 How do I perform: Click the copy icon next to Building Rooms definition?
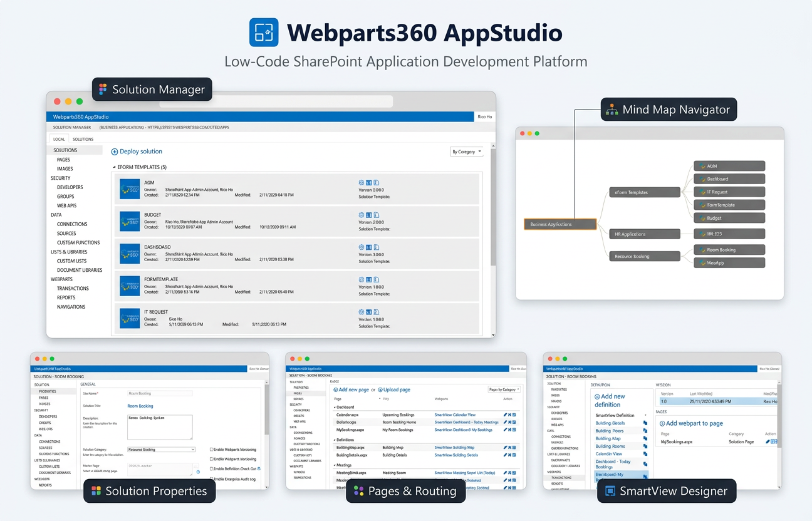click(x=645, y=446)
